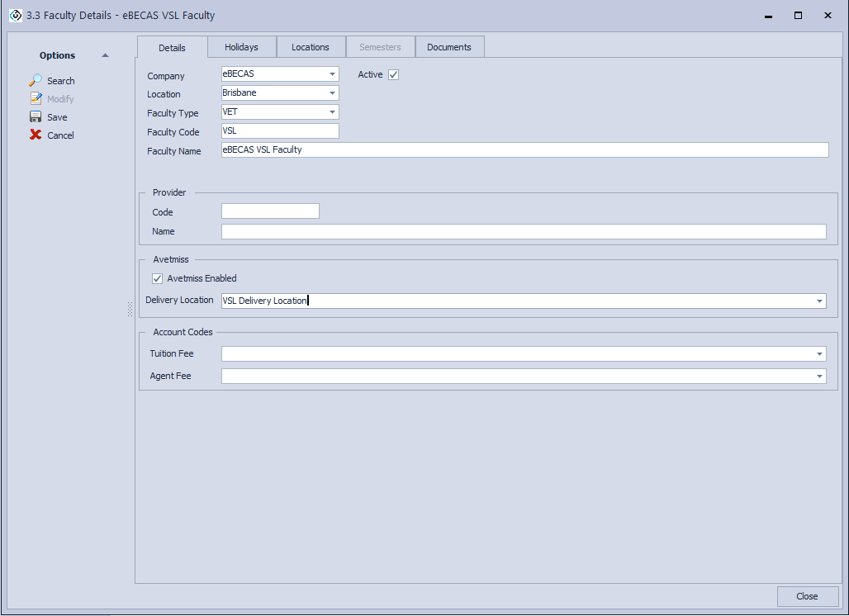Collapse the Options panel arrow

(x=105, y=55)
